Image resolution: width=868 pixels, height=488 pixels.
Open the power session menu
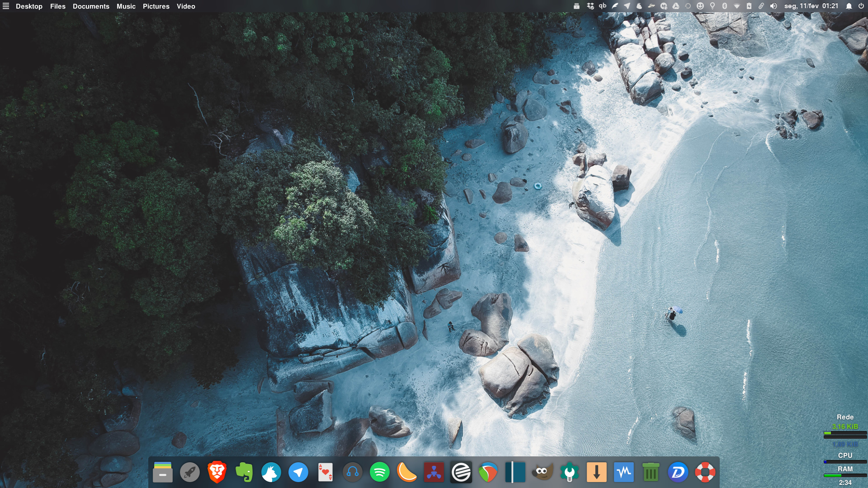tap(861, 6)
